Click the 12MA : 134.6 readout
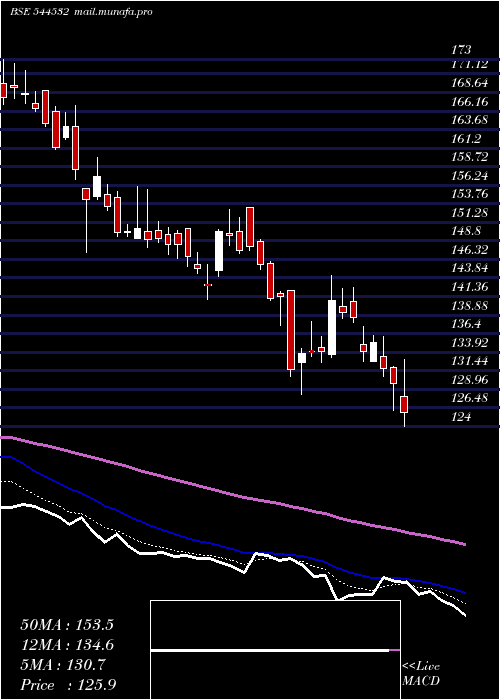The image size is (500, 700). click(x=67, y=645)
